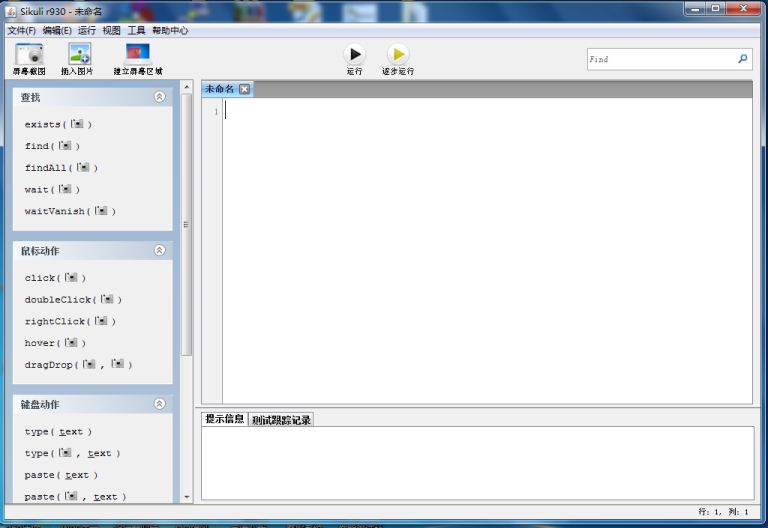Insert the findAll() command
768x528 pixels.
point(61,168)
